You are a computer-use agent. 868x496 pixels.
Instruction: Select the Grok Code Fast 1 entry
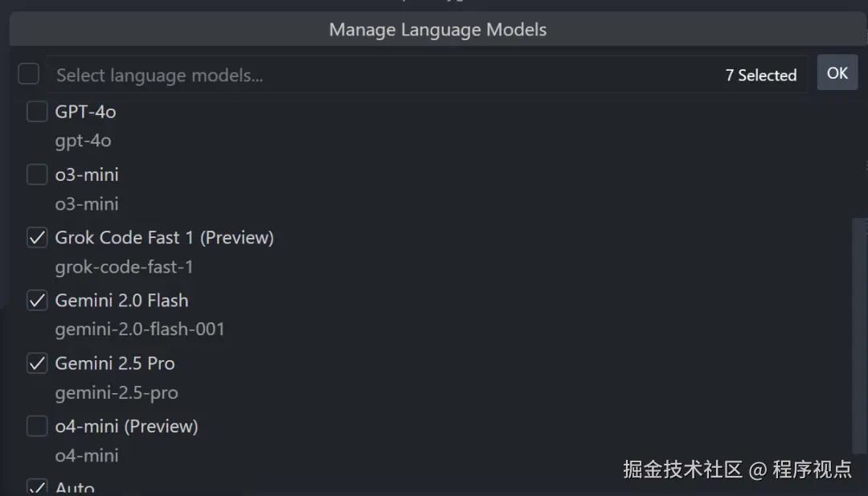[164, 237]
